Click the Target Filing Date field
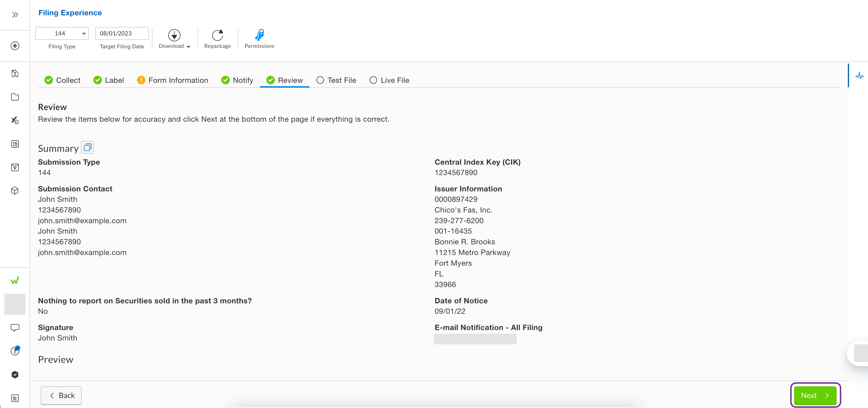Image resolution: width=868 pixels, height=408 pixels. pos(122,33)
